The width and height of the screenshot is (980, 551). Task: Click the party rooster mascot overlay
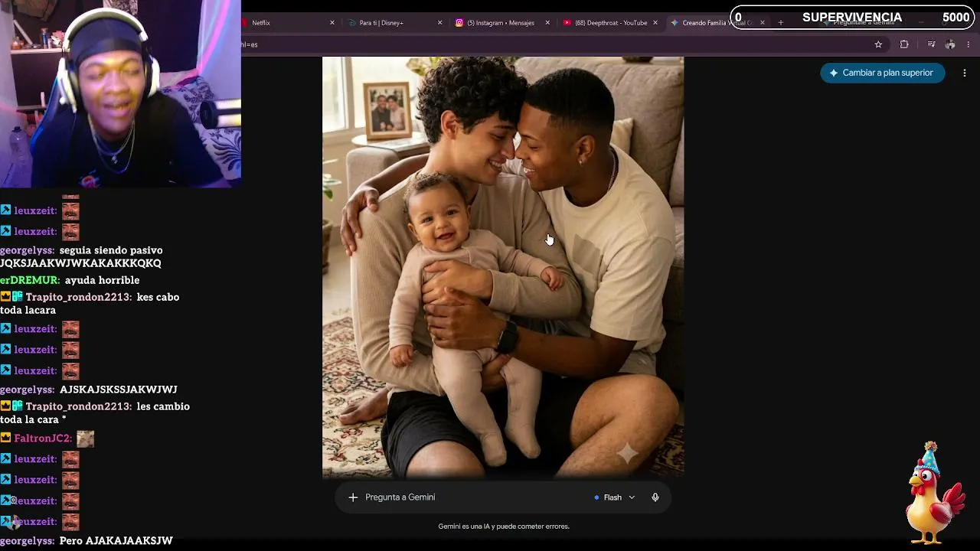[936, 493]
